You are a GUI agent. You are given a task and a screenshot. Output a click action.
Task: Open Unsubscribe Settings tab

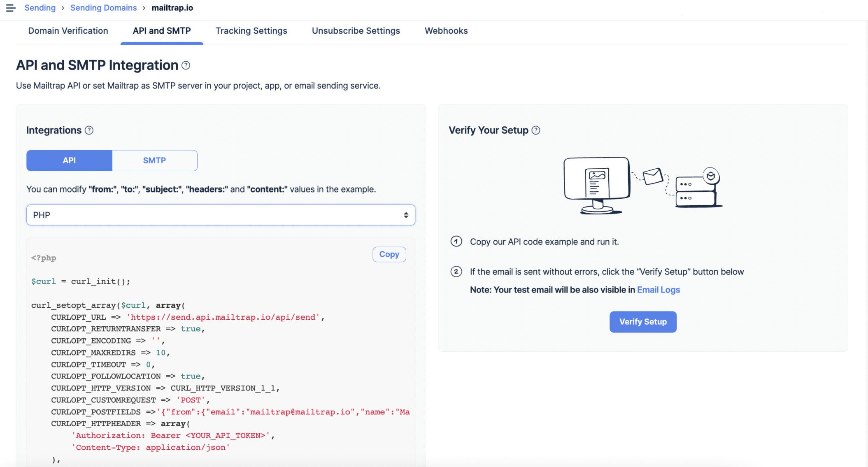(x=356, y=31)
